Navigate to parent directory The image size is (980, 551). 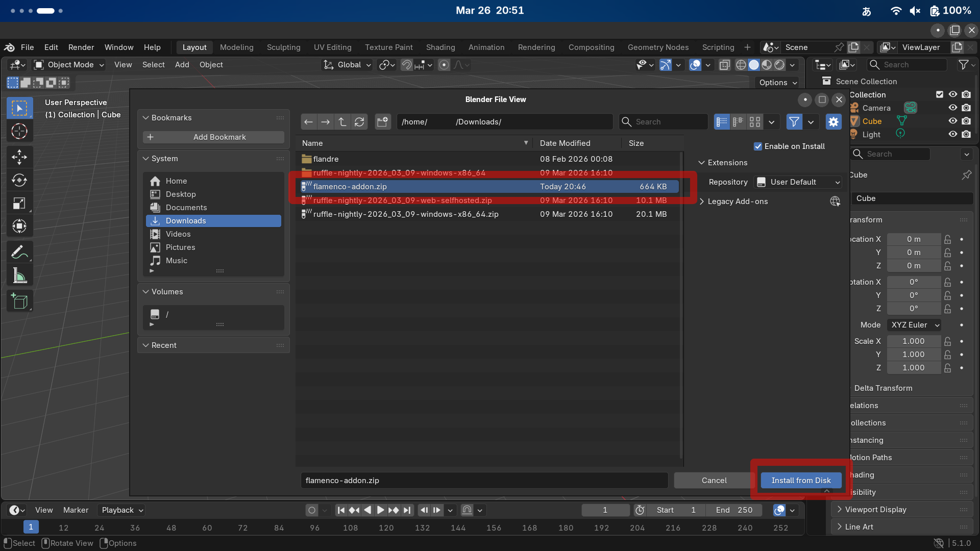(x=342, y=122)
